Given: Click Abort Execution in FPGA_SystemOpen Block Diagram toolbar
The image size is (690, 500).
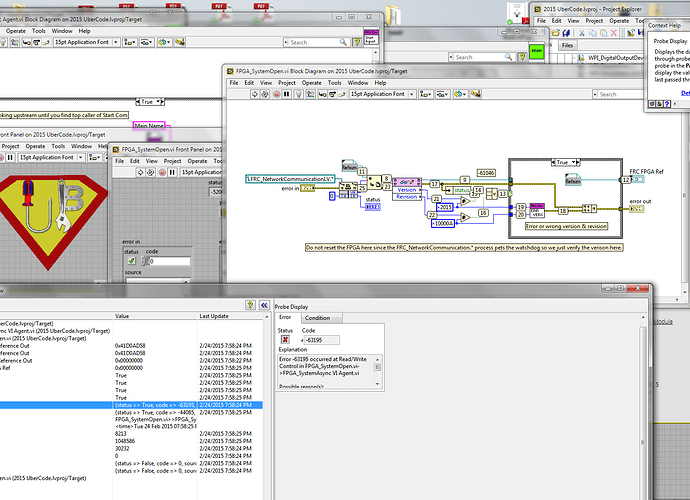Looking at the screenshot, I should pyautogui.click(x=276, y=94).
